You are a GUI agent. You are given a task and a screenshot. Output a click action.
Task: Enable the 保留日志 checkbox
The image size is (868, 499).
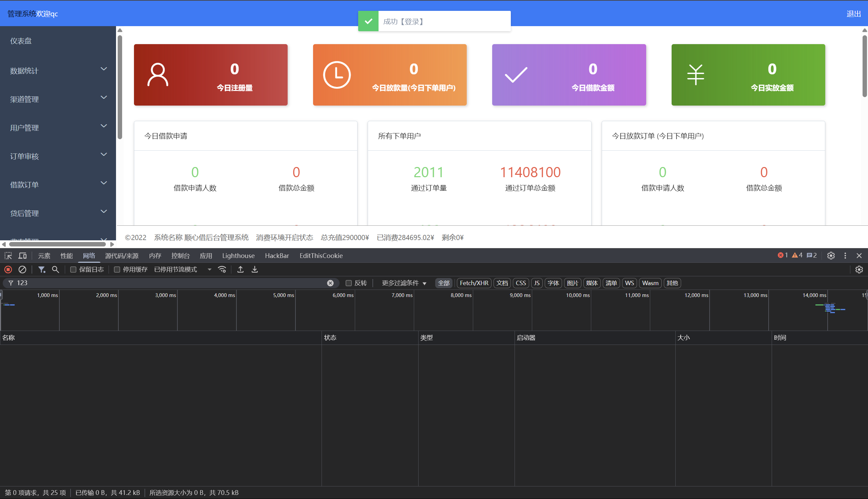click(x=73, y=270)
